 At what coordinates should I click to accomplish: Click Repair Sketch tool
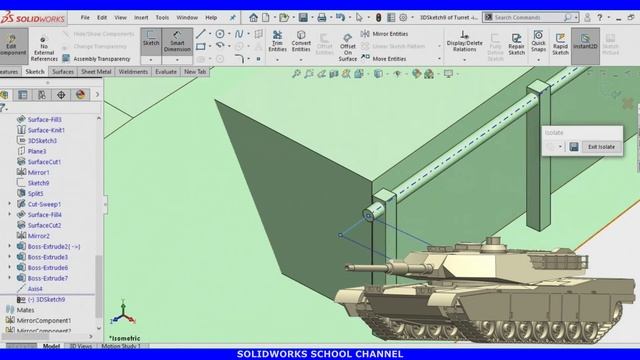pos(516,44)
